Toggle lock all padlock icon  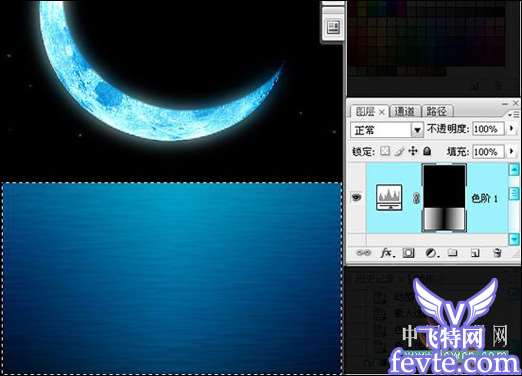click(x=427, y=151)
